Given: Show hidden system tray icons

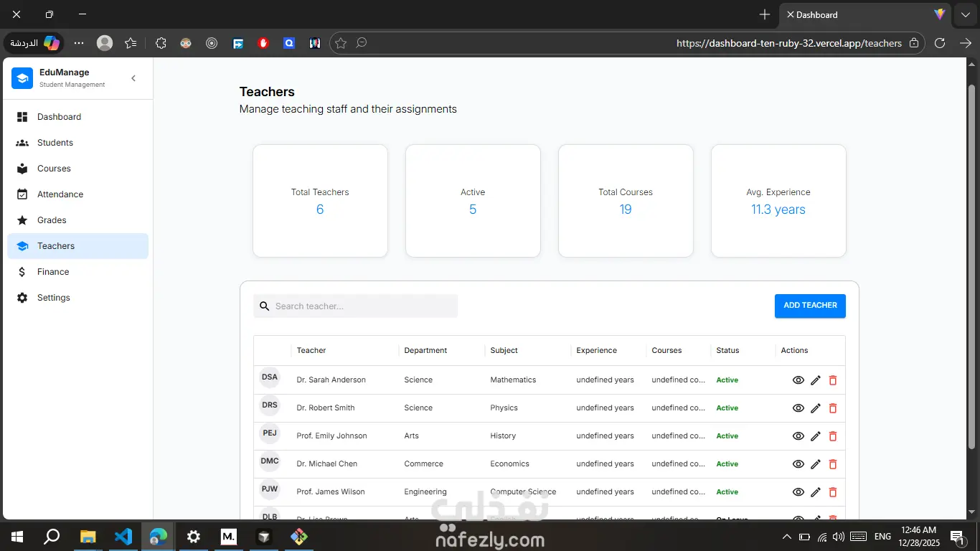Looking at the screenshot, I should (787, 537).
